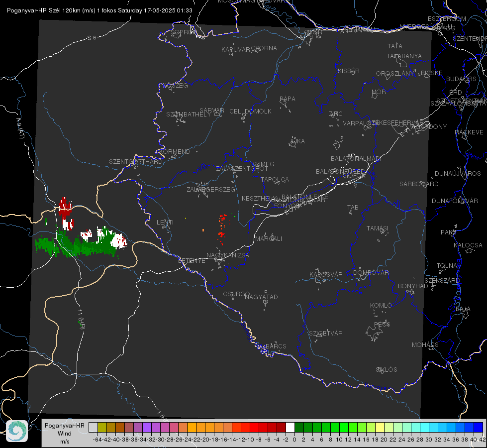
Task: Click the BARCS town label
Action: [276, 346]
